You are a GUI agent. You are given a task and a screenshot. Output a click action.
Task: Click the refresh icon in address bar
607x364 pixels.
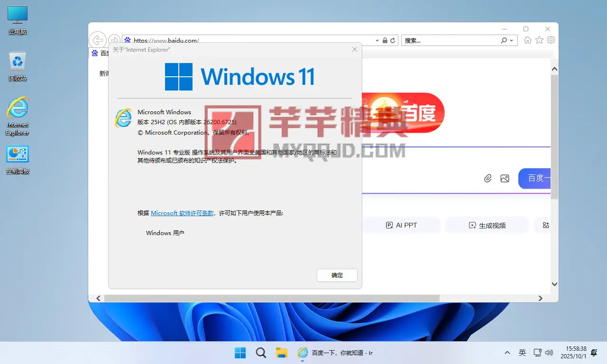tap(393, 41)
